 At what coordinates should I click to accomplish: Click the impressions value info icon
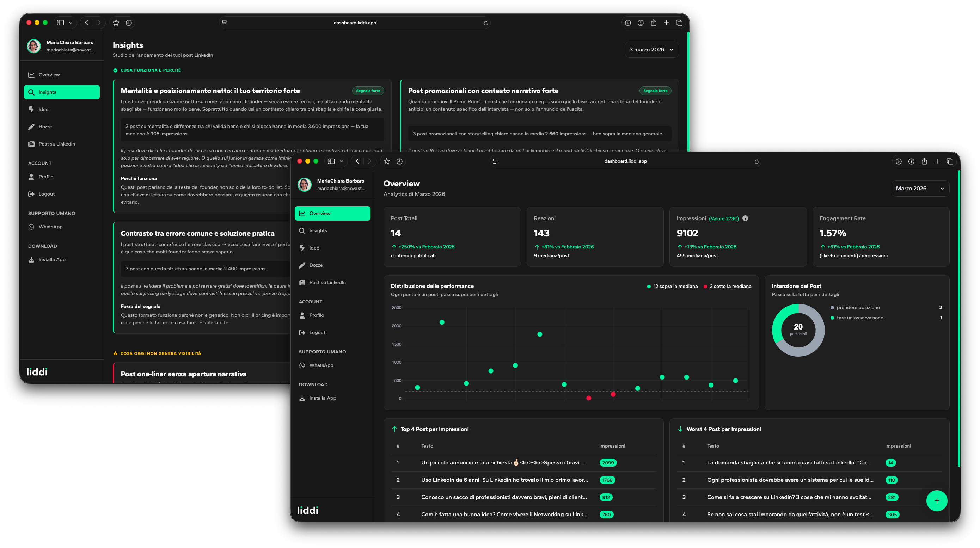[745, 218]
